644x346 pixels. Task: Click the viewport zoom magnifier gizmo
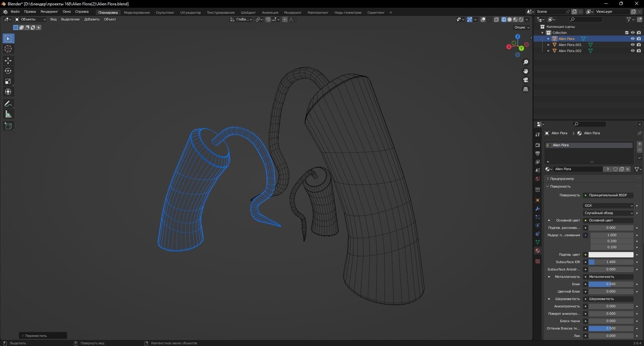526,62
